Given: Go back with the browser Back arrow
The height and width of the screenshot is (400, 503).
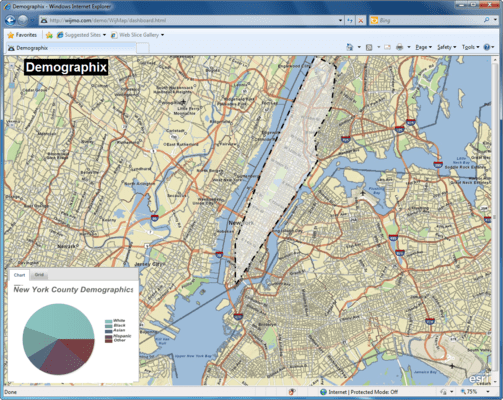Looking at the screenshot, I should 10,21.
